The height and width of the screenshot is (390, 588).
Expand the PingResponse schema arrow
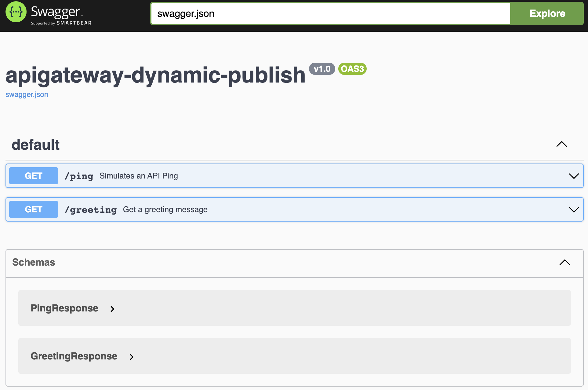tap(112, 309)
